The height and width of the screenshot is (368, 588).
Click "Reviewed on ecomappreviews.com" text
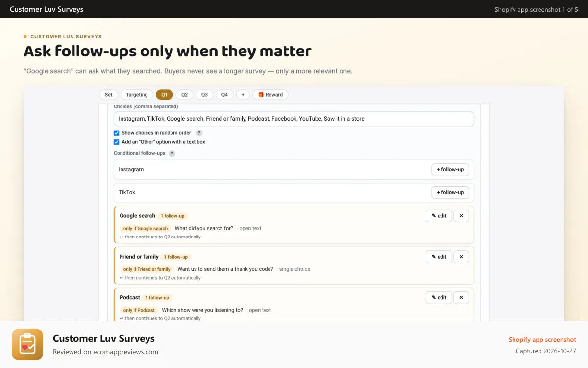(x=105, y=352)
